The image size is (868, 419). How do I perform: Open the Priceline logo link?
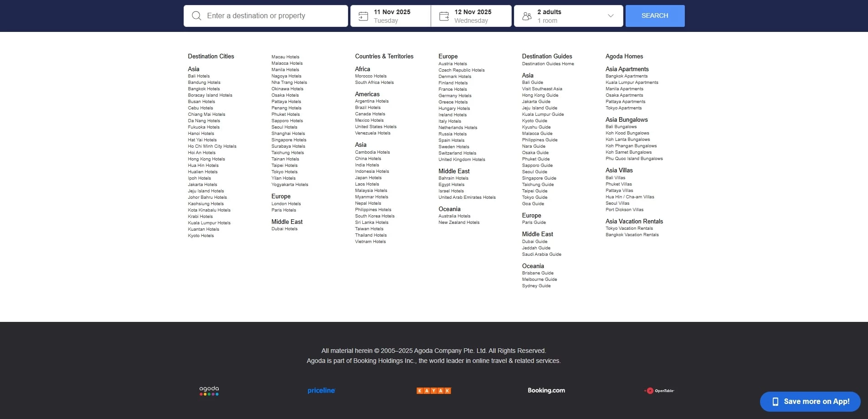coord(321,391)
